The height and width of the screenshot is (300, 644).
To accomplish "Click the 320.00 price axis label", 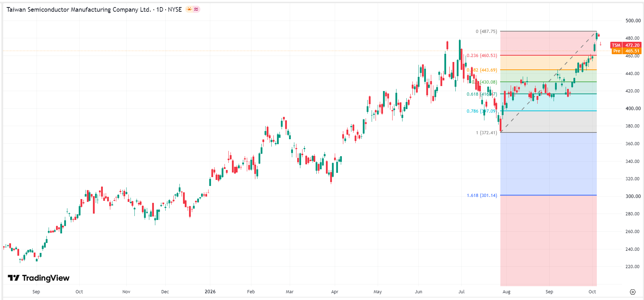I will [x=633, y=179].
